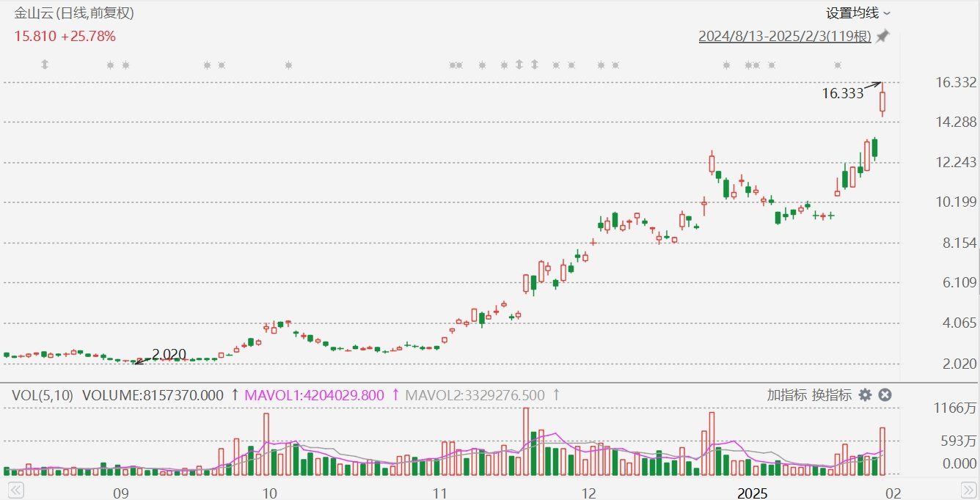Select month 10 on the time axis

[x=268, y=493]
